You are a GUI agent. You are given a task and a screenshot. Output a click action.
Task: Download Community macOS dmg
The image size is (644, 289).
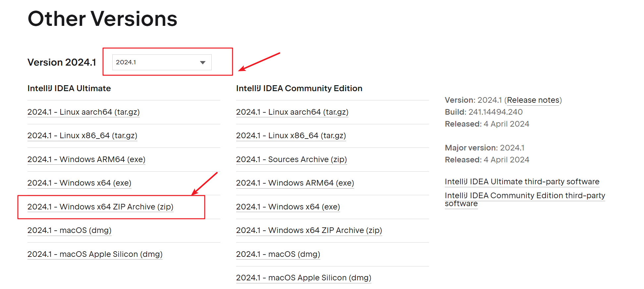coord(278,254)
